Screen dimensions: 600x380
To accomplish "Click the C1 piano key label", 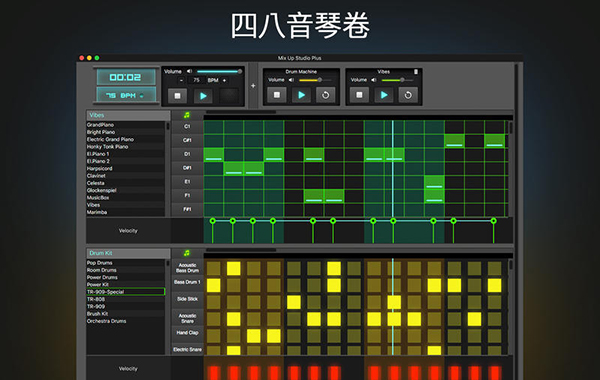I will (x=187, y=127).
